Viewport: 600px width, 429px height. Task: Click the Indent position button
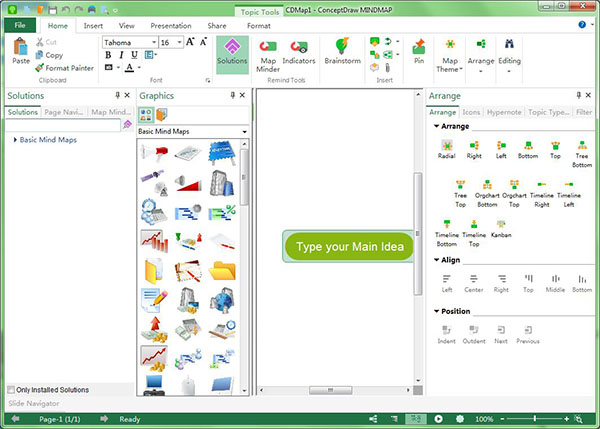click(447, 334)
